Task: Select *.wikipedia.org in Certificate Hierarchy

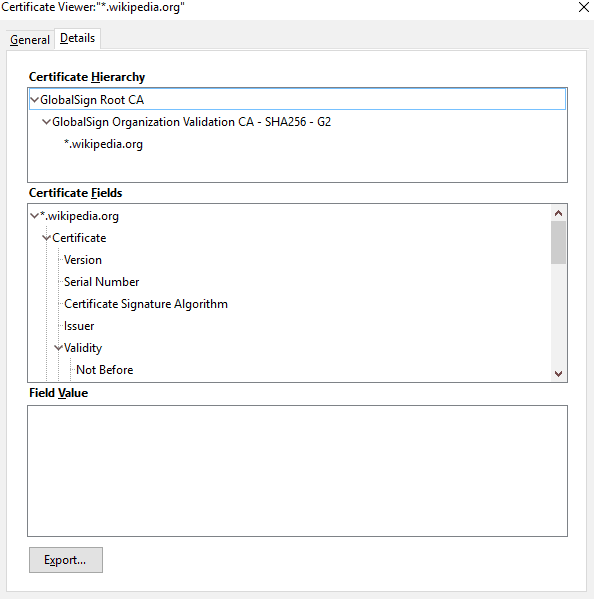Action: [x=103, y=144]
